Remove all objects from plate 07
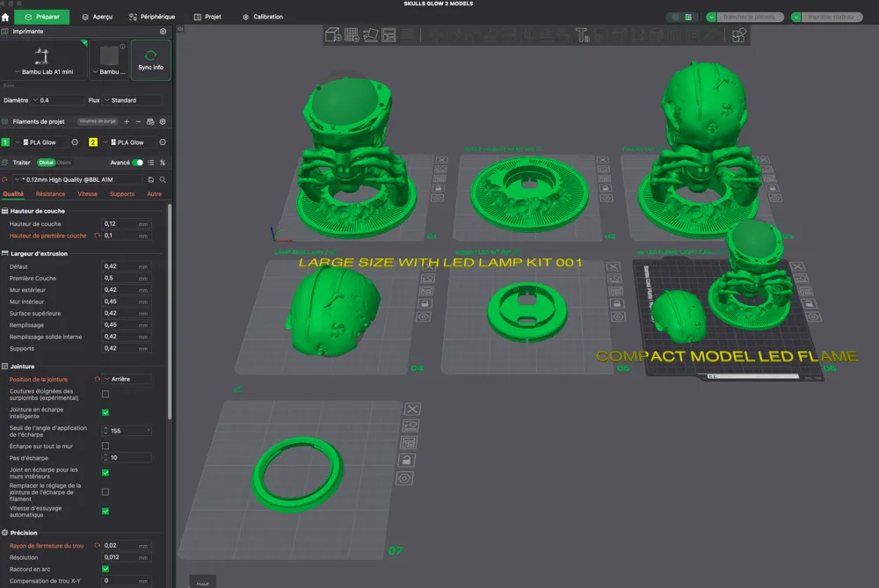The width and height of the screenshot is (879, 588). click(412, 410)
